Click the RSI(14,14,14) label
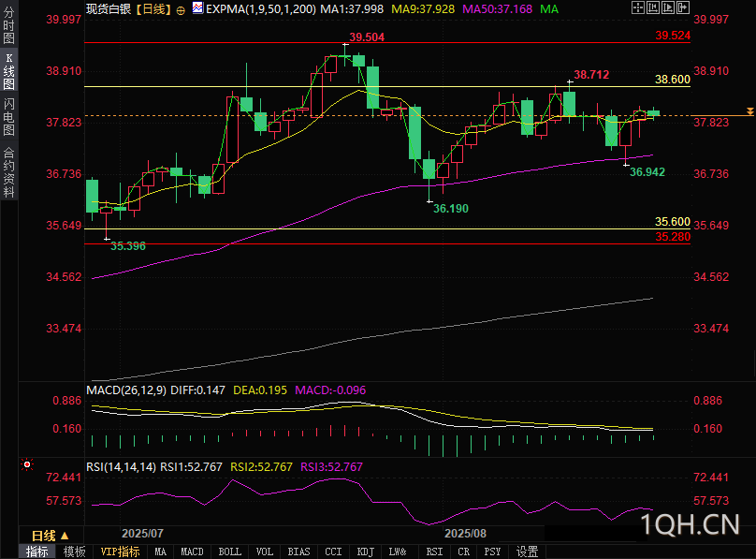 pos(121,467)
